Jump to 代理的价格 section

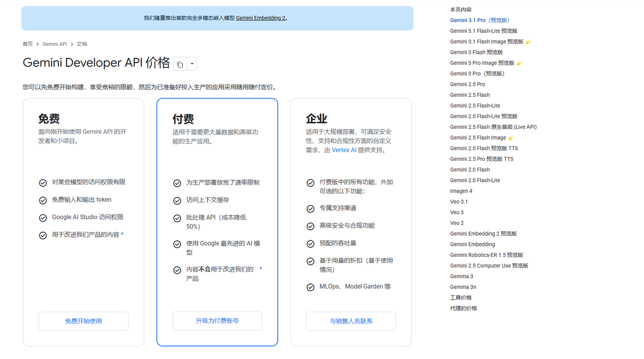(x=463, y=308)
